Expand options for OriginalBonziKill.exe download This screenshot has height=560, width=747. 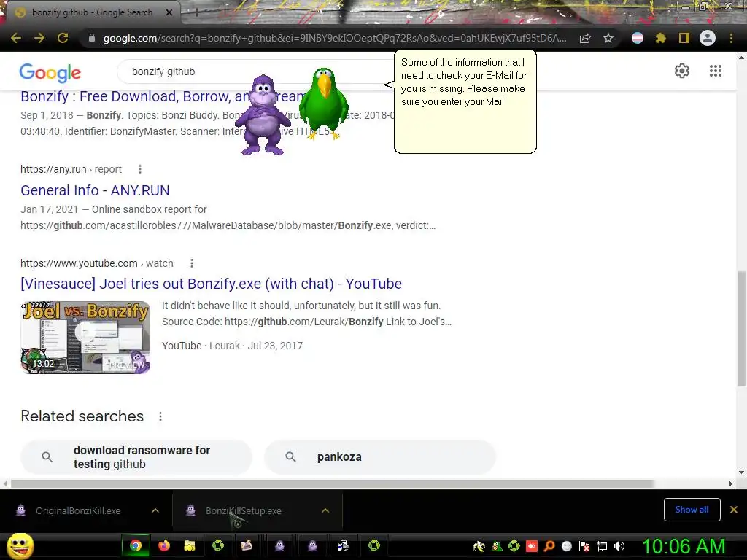(x=155, y=510)
